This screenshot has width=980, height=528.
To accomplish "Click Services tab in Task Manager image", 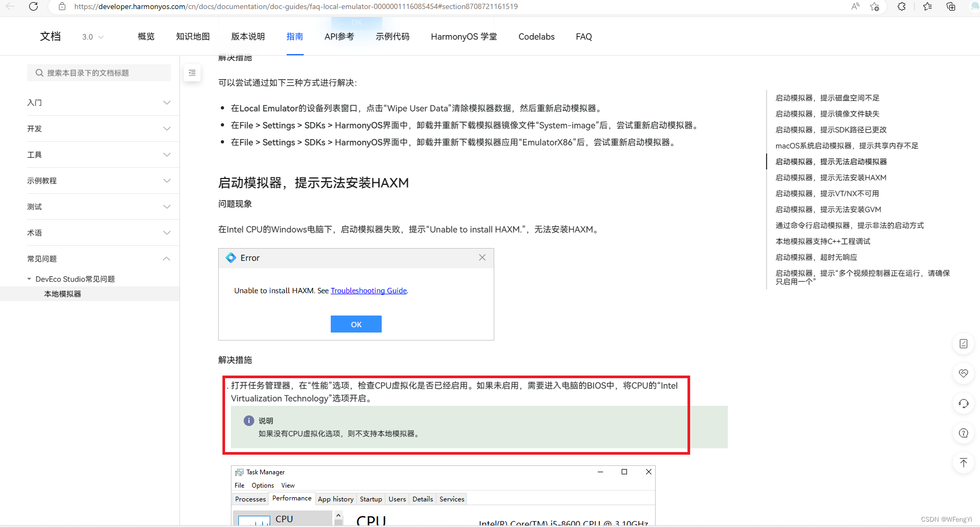I will (x=452, y=499).
